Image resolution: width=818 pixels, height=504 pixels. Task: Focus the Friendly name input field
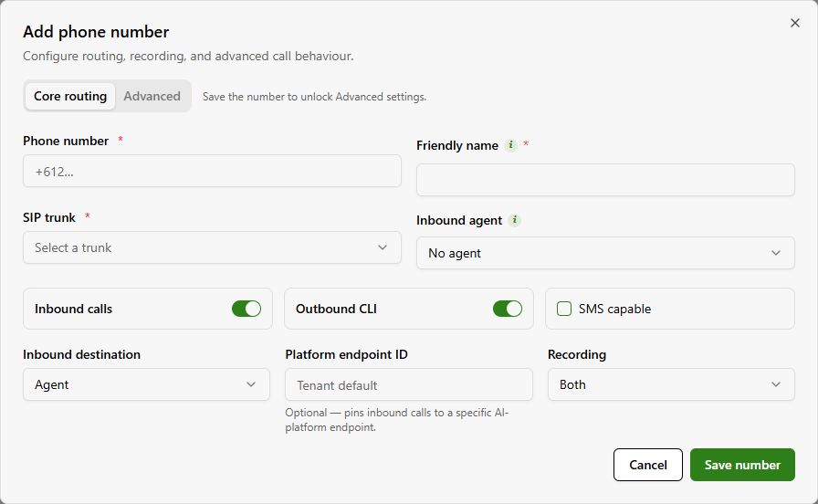[x=605, y=180]
